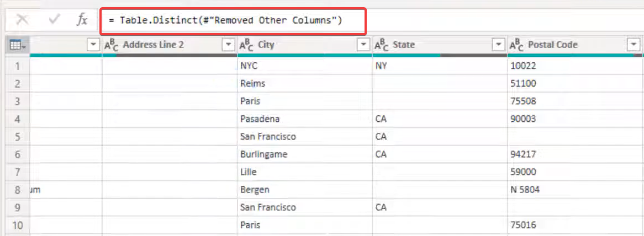
Task: Click the Bergen city cell
Action: (x=305, y=190)
